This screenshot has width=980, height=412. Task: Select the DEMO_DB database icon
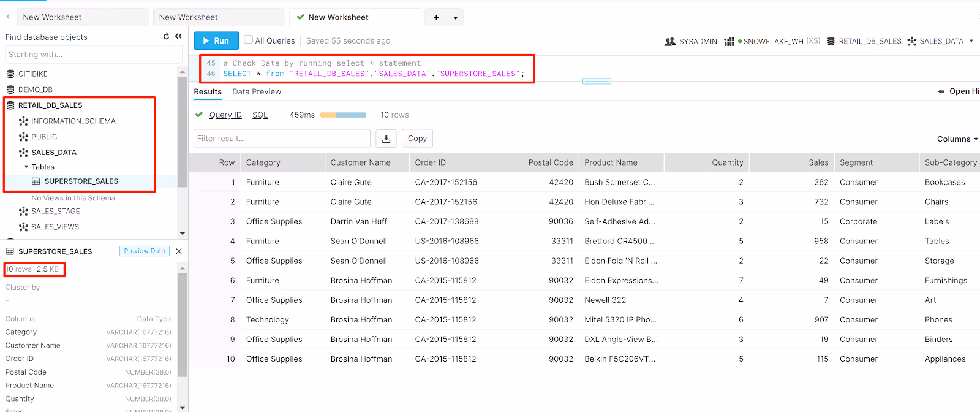click(10, 90)
